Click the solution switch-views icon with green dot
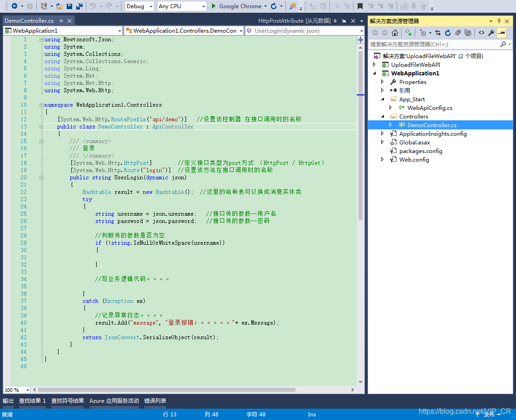Screen dimensions: 516x420 (x=408, y=33)
